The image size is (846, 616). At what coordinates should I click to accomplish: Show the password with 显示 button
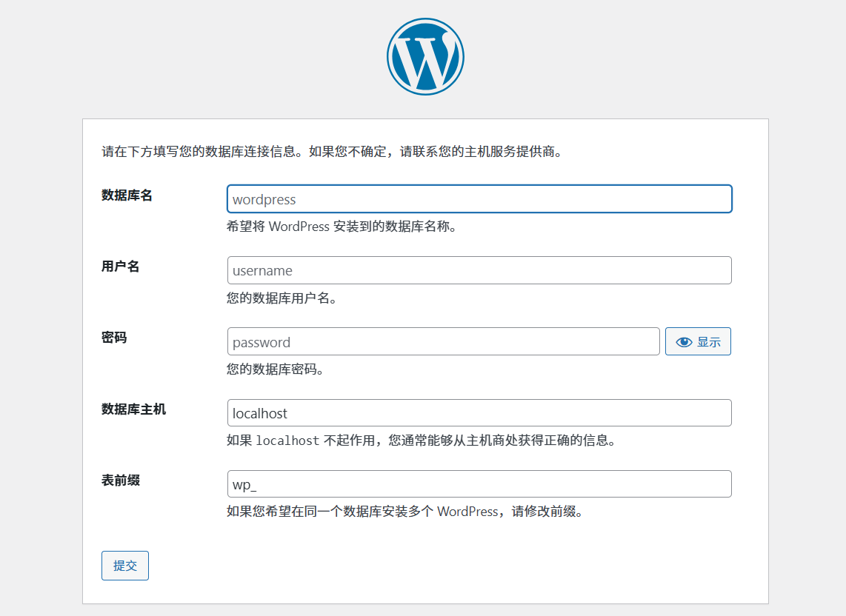click(x=698, y=341)
